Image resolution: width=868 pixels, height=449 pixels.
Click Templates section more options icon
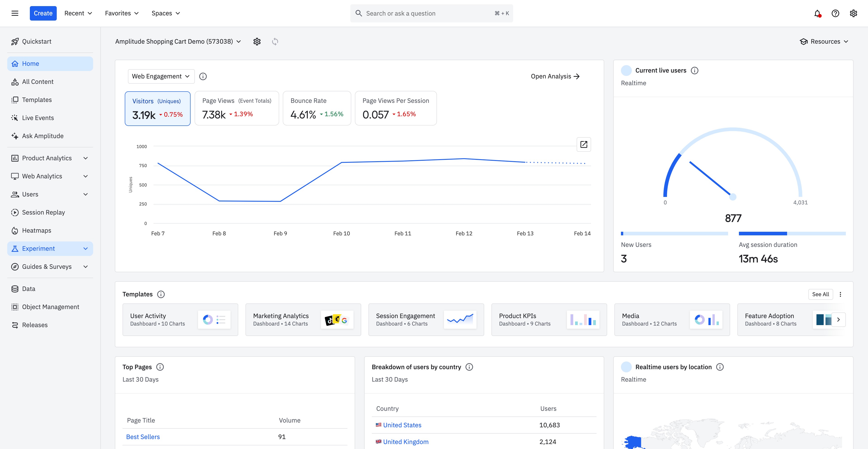pyautogui.click(x=840, y=294)
